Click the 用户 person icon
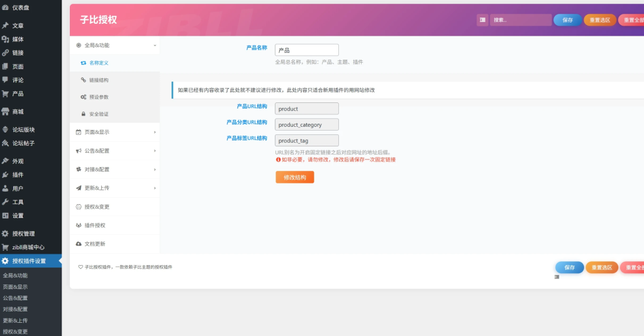644x336 pixels. [x=5, y=188]
